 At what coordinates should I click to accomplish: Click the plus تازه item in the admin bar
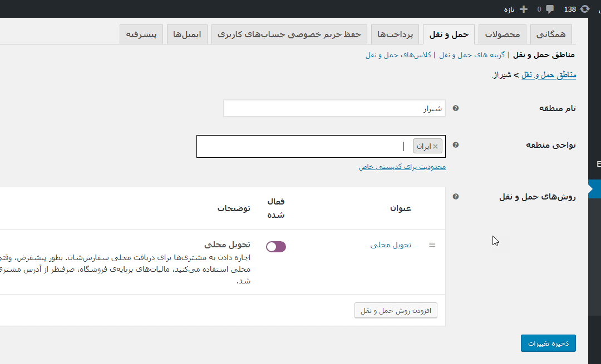[x=516, y=9]
